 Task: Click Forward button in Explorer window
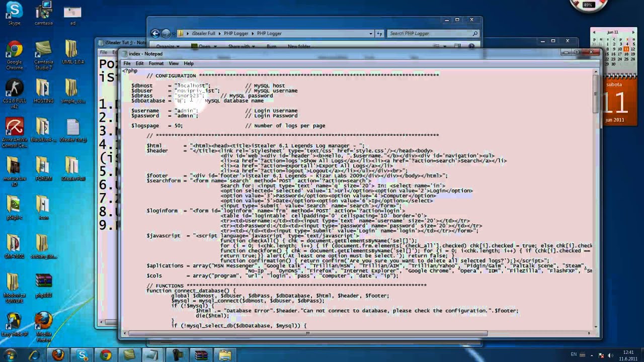[x=167, y=34]
